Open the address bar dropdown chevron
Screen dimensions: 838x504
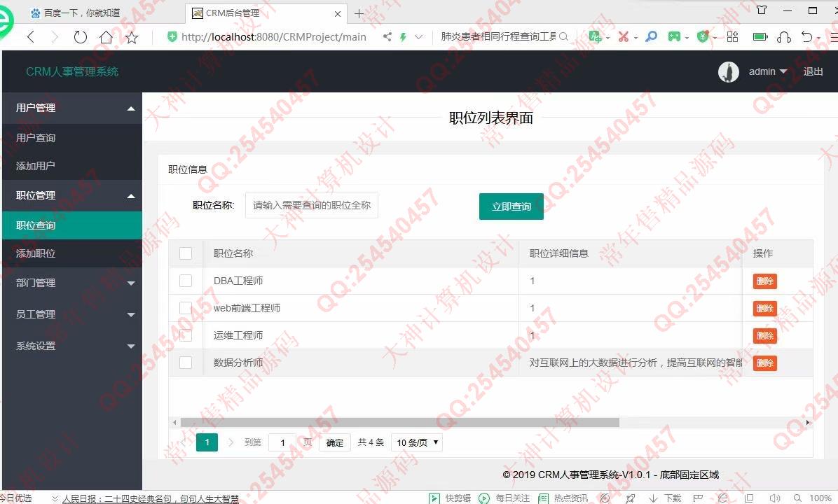point(418,37)
